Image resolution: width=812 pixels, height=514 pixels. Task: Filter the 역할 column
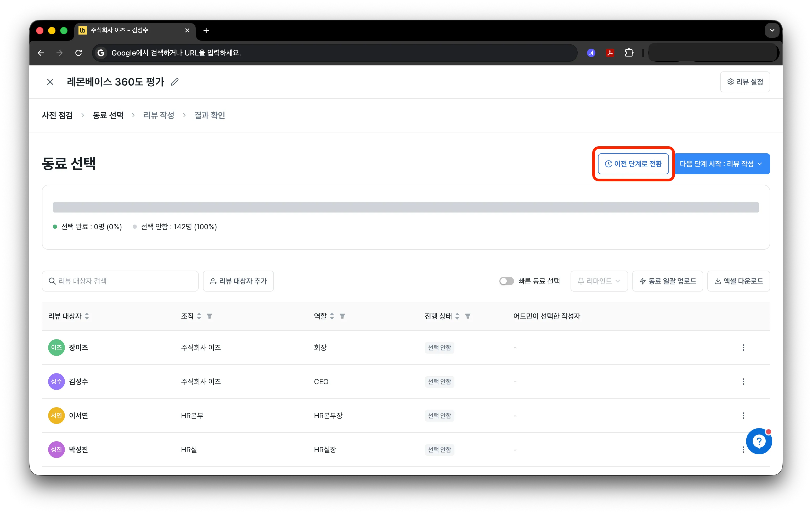pos(342,316)
